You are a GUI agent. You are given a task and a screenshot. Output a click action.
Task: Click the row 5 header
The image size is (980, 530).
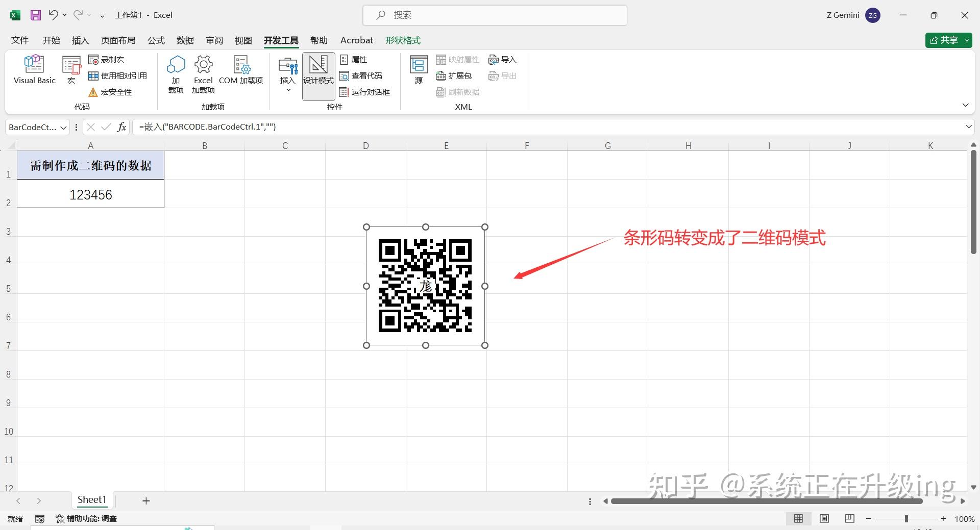pos(8,279)
